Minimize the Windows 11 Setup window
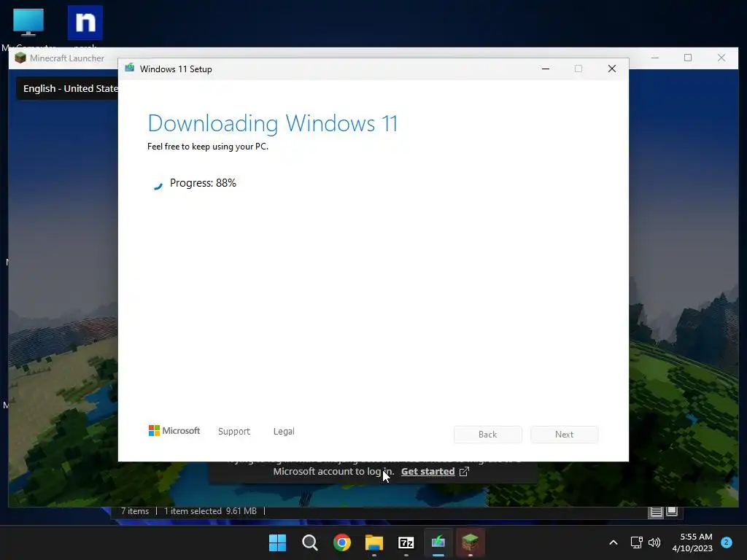The image size is (747, 560). coord(546,69)
